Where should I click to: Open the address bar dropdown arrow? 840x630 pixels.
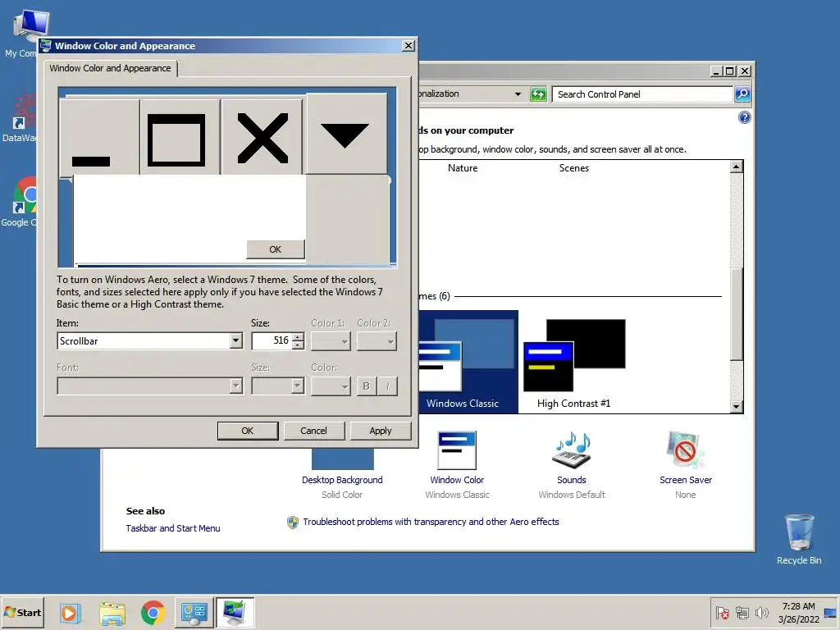518,94
